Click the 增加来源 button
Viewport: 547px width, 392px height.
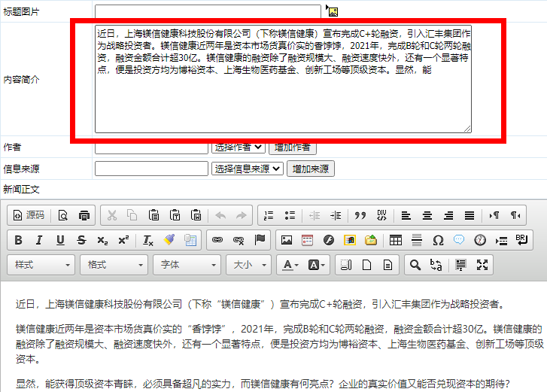click(x=310, y=169)
